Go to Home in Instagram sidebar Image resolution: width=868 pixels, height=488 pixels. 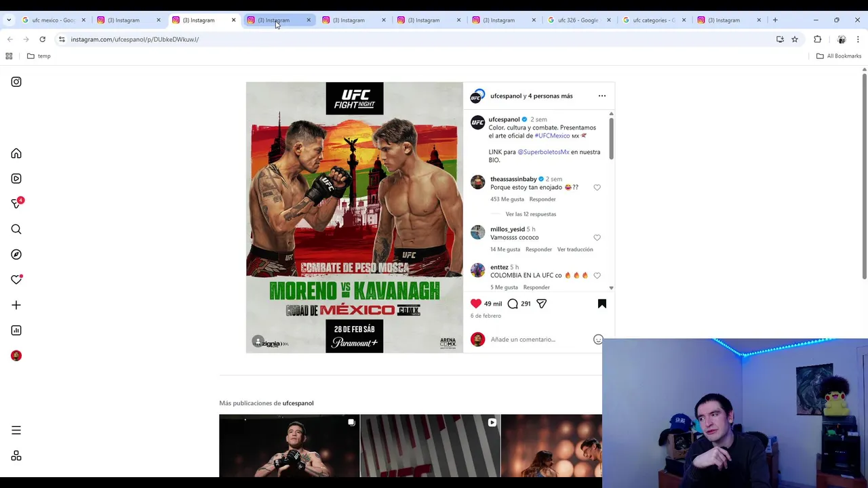tap(16, 154)
